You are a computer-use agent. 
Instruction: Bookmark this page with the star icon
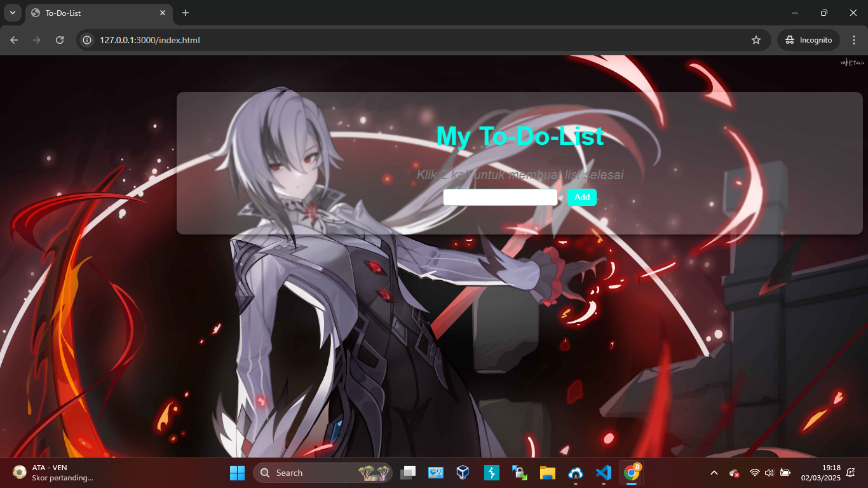coord(756,40)
